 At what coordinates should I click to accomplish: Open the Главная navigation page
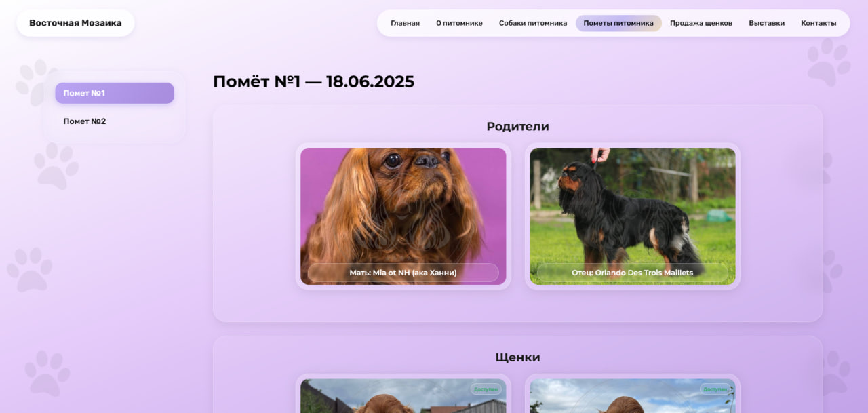click(x=405, y=23)
